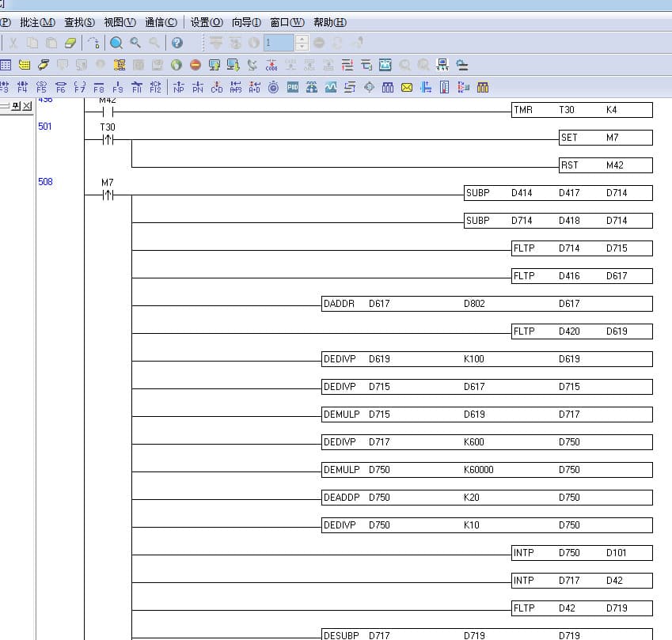The width and height of the screenshot is (672, 640).
Task: Insert NP rising-edge contact
Action: click(178, 87)
